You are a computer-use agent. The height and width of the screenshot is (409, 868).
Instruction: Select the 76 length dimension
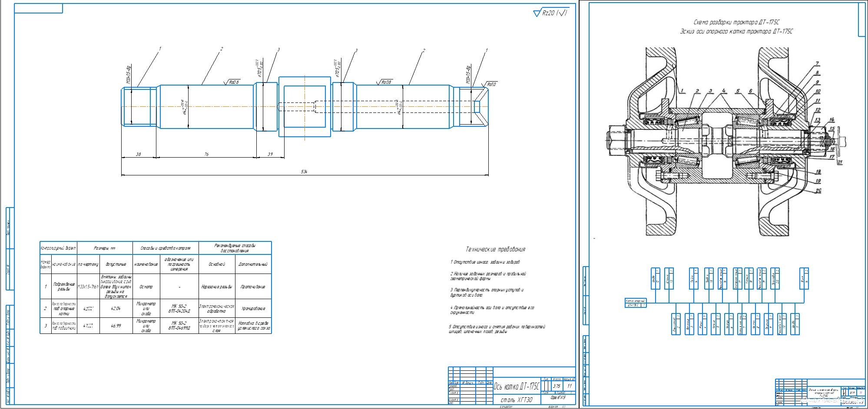pyautogui.click(x=206, y=154)
